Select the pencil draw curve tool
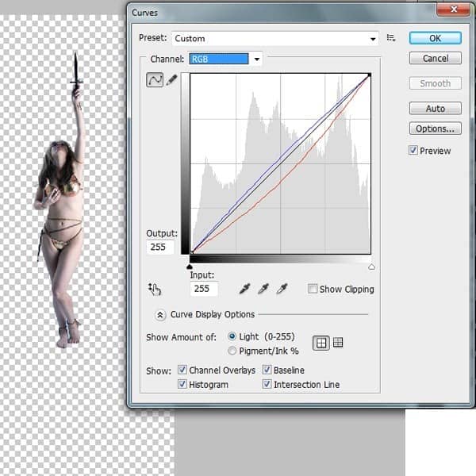Screen dimensions: 476x476 [x=172, y=80]
